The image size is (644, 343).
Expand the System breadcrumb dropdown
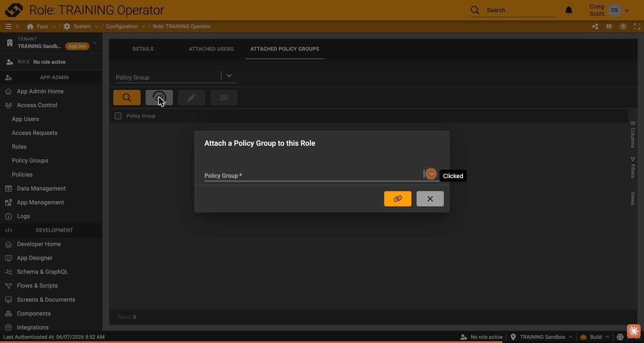[96, 26]
